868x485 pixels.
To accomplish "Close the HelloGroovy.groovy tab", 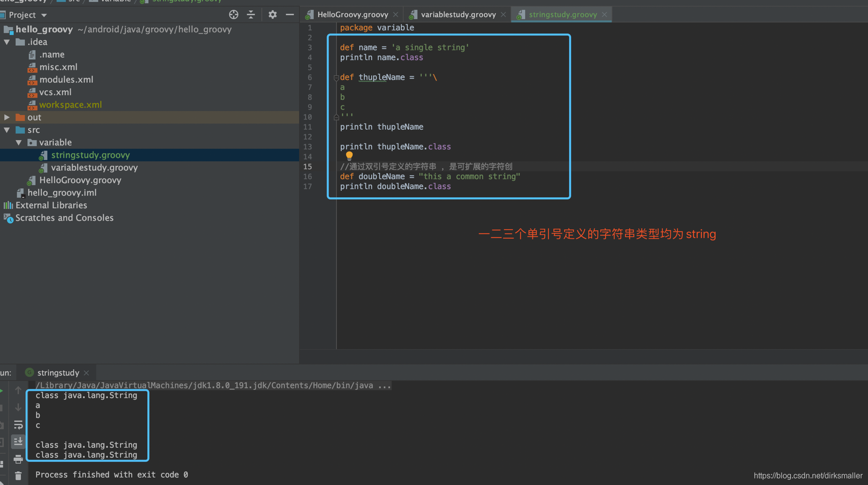I will click(395, 15).
